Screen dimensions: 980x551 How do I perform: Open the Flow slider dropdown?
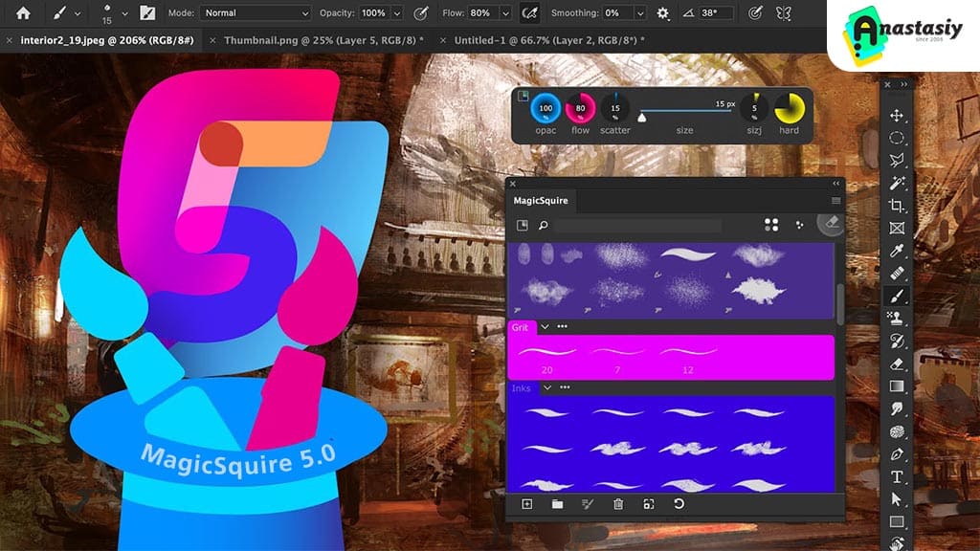[x=505, y=13]
